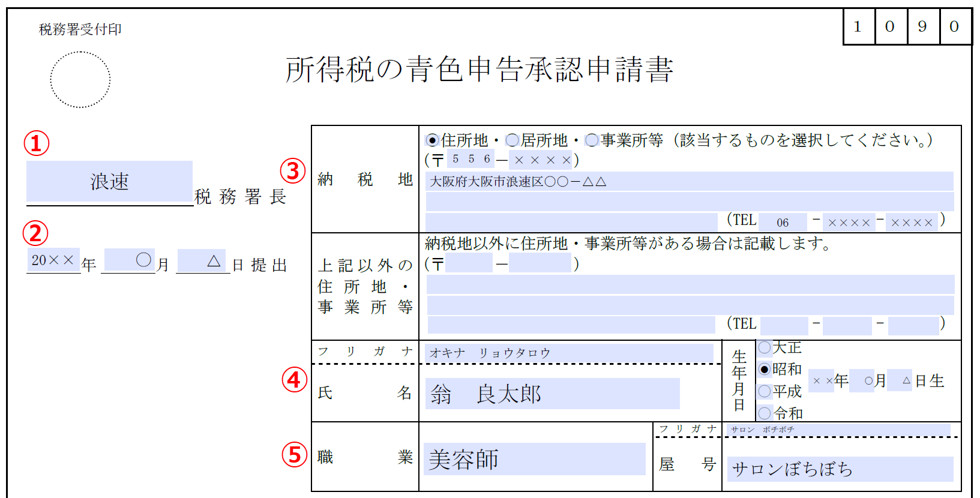This screenshot has height=498, width=980.
Task: Click the submission month field before 月
Action: [x=129, y=260]
